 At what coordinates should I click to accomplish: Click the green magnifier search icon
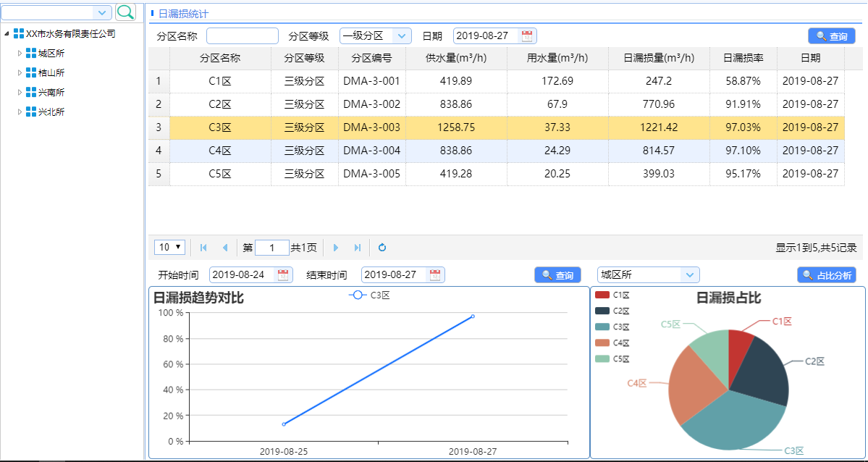tap(126, 12)
